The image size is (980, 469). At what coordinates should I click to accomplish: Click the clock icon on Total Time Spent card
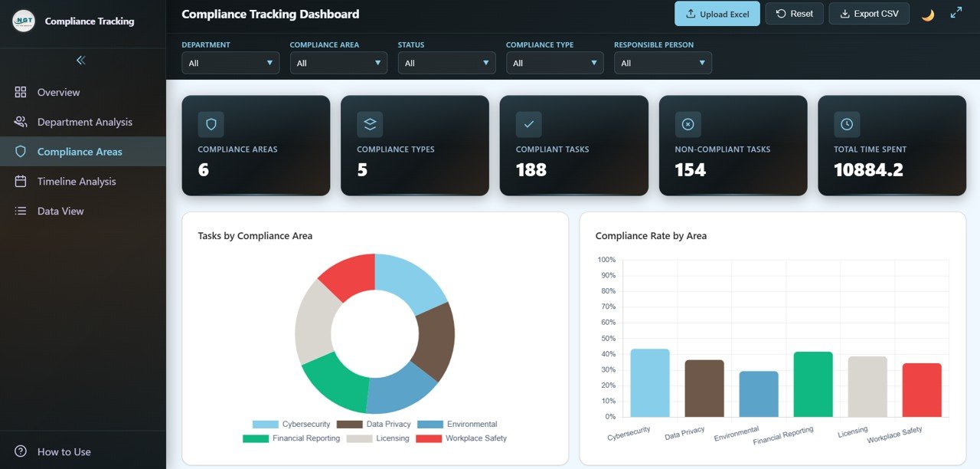[847, 124]
